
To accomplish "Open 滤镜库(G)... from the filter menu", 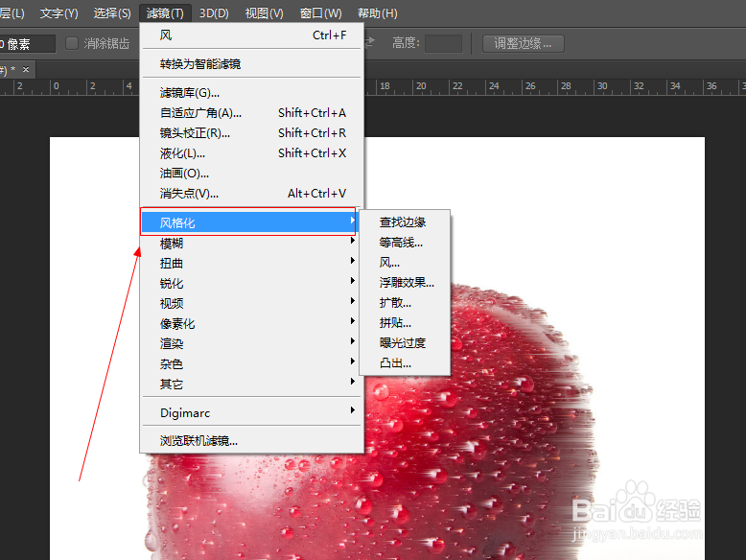I will (x=251, y=93).
